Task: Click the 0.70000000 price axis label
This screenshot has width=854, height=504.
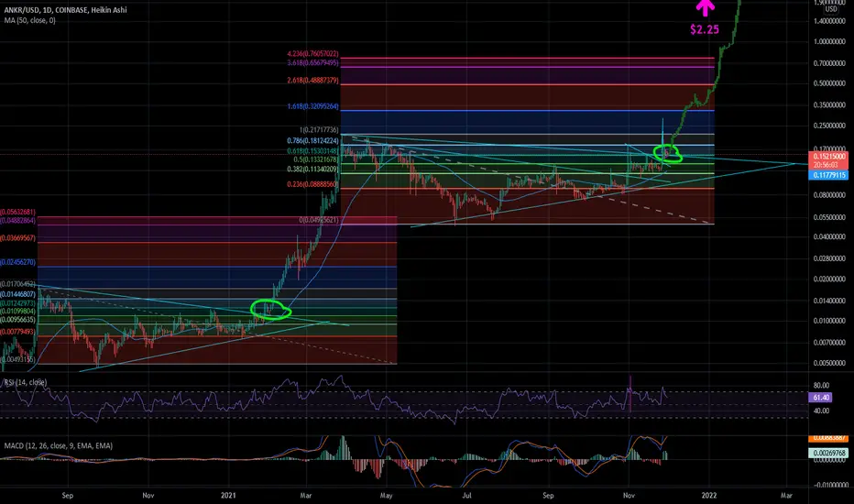Action: tap(829, 64)
